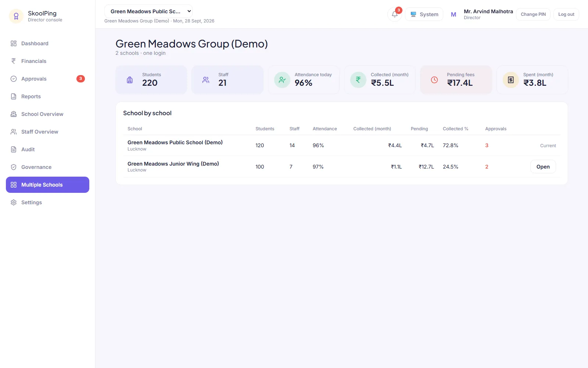Go to the Financials page label
This screenshot has height=368, width=588.
(34, 61)
